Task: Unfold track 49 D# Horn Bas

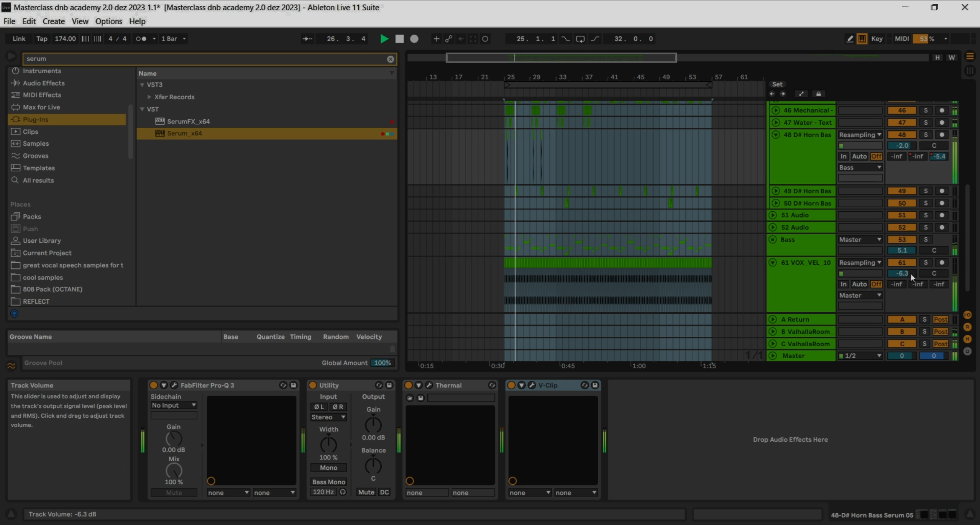Action: (x=776, y=191)
